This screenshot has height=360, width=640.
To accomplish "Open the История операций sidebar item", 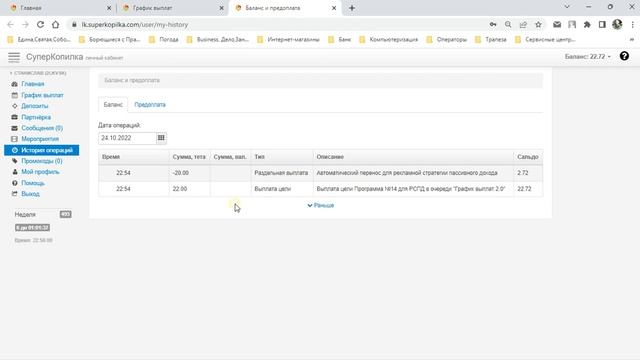I will [x=42, y=150].
